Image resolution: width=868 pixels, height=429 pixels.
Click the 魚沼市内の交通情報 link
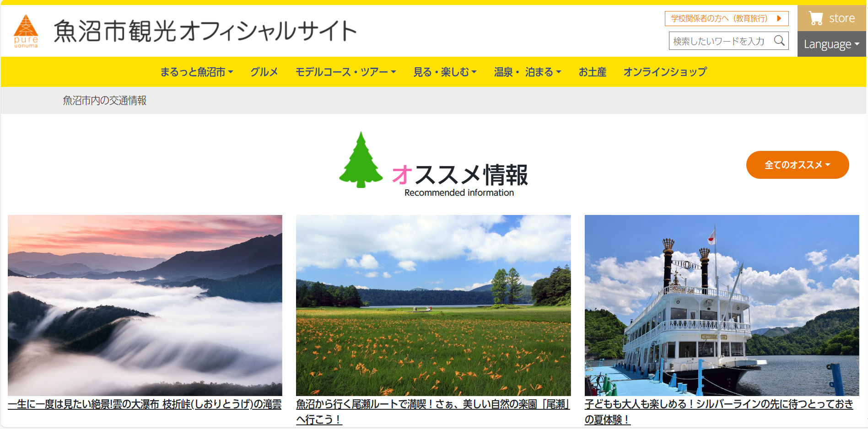pyautogui.click(x=104, y=101)
